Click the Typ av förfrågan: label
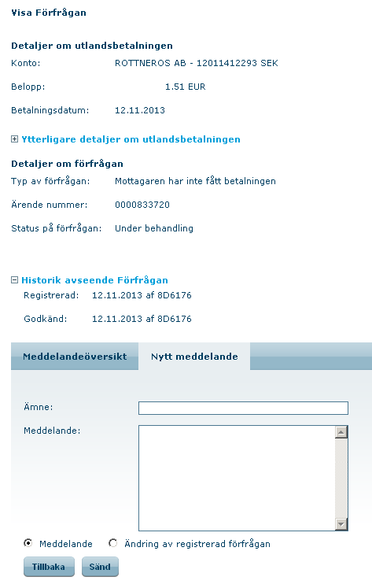 pyautogui.click(x=50, y=181)
